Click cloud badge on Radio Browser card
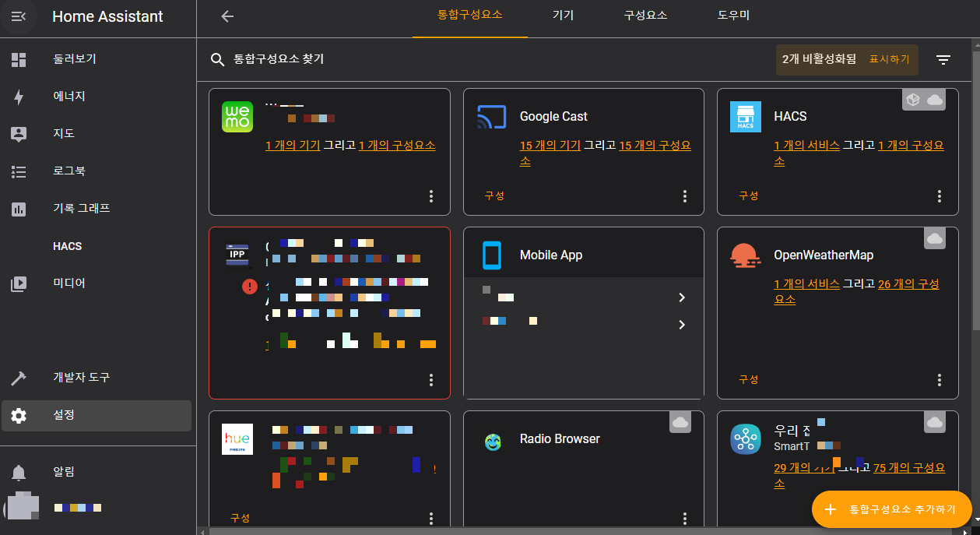Image resolution: width=980 pixels, height=535 pixels. tap(680, 422)
